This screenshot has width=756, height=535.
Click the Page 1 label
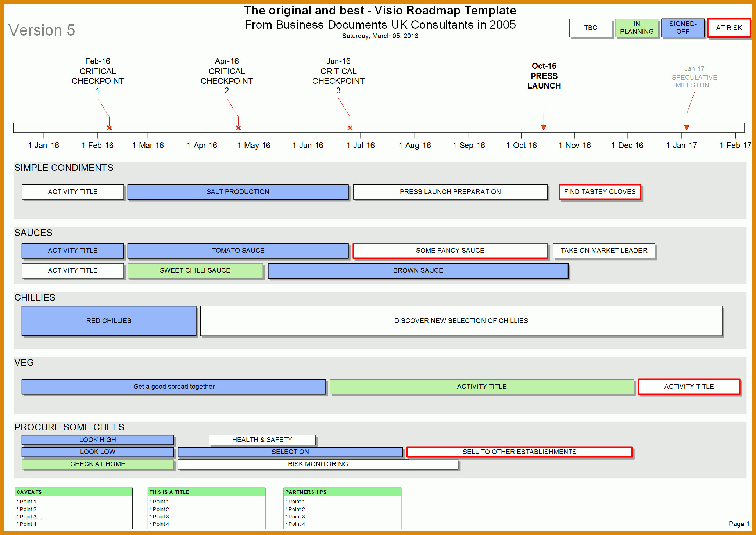739,524
